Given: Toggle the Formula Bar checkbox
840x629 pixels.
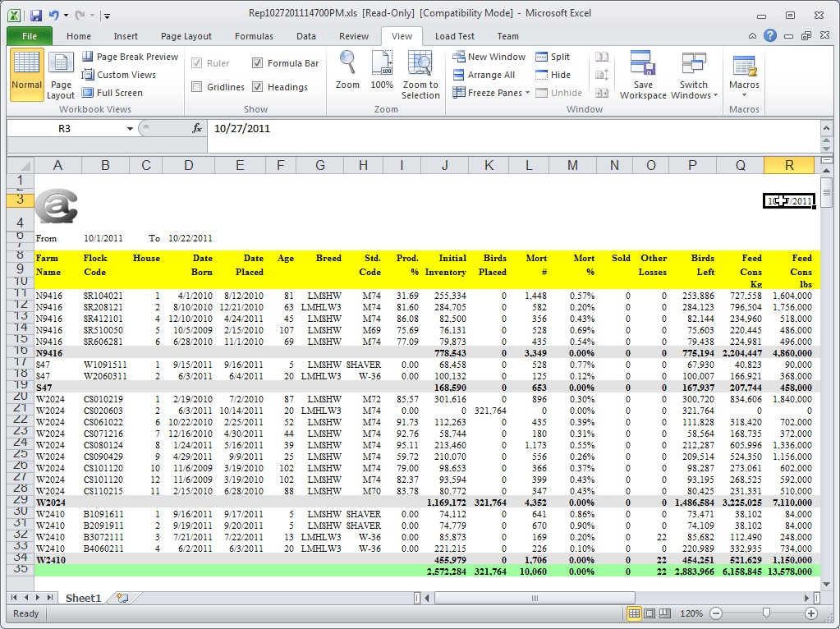Looking at the screenshot, I should click(x=257, y=63).
